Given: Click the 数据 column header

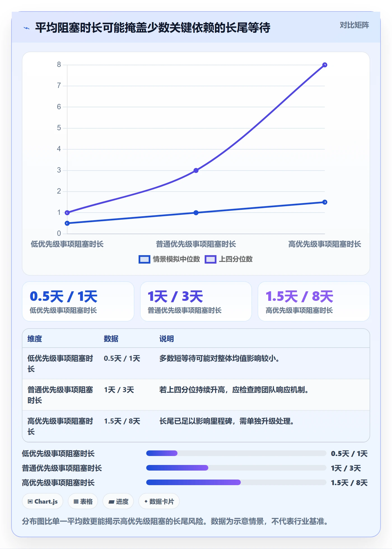Looking at the screenshot, I should click(111, 339).
